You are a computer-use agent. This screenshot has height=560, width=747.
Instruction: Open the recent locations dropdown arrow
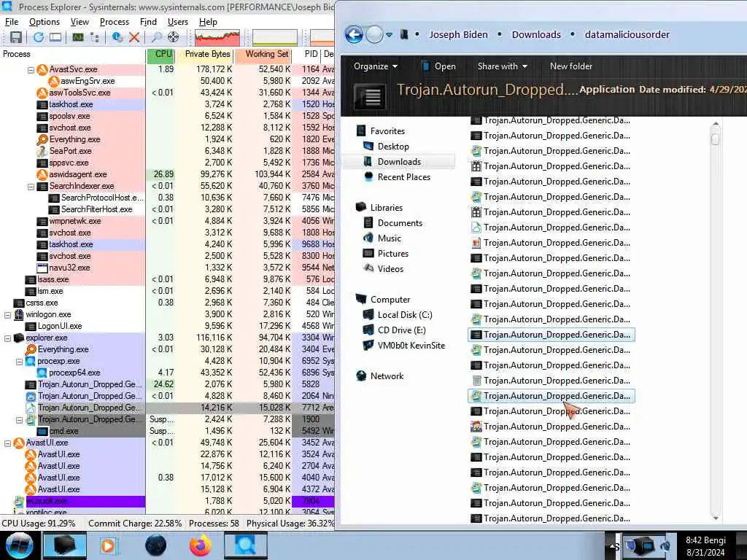[x=390, y=35]
